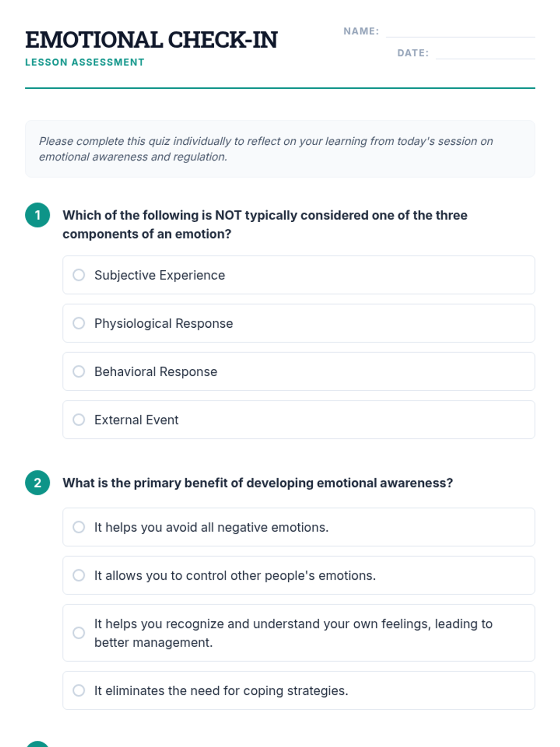
Task: Click question 1 text about emotion components
Action: (x=265, y=225)
